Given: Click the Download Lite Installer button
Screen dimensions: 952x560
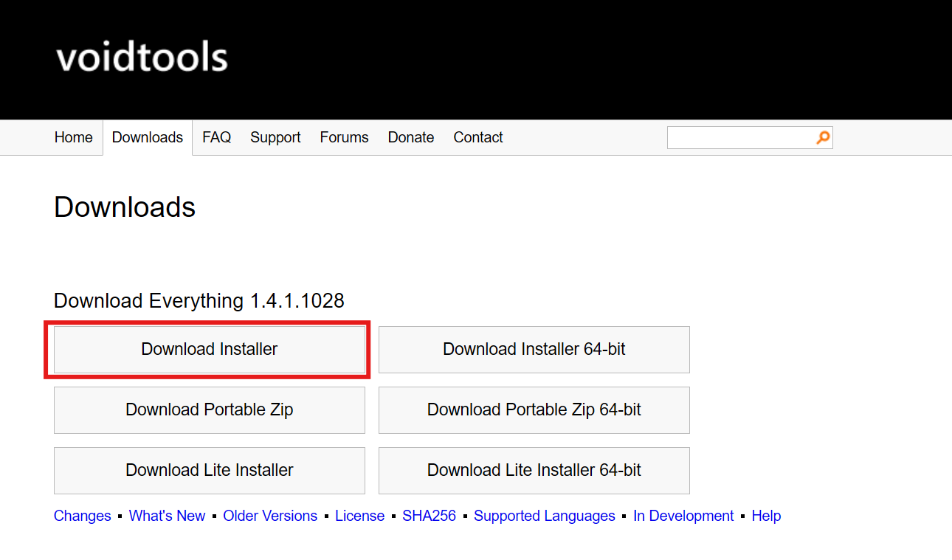Looking at the screenshot, I should coord(210,471).
